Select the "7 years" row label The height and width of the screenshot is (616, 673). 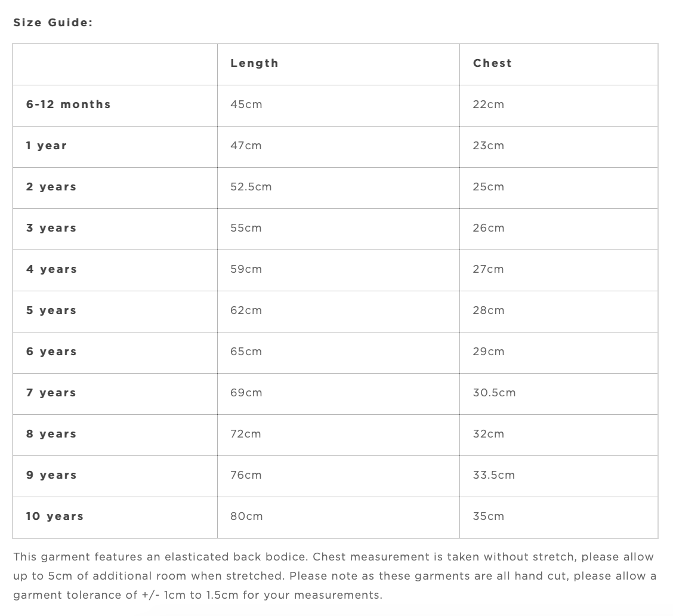click(x=51, y=393)
